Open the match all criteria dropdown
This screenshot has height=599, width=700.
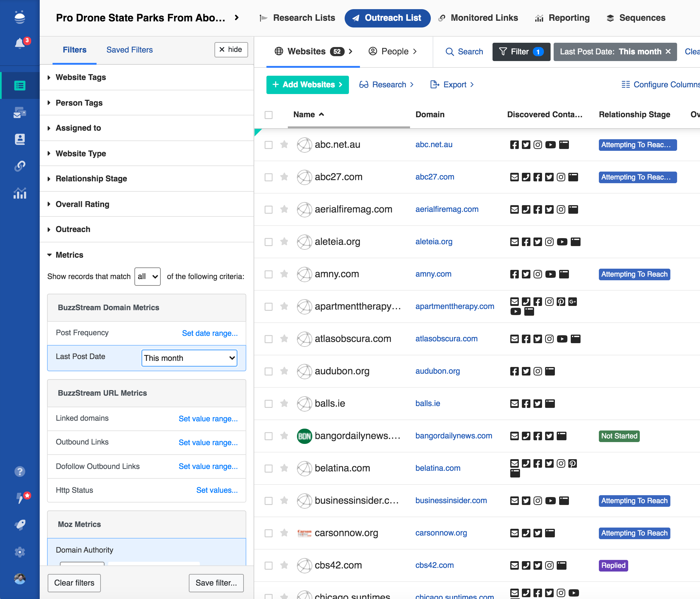147,277
